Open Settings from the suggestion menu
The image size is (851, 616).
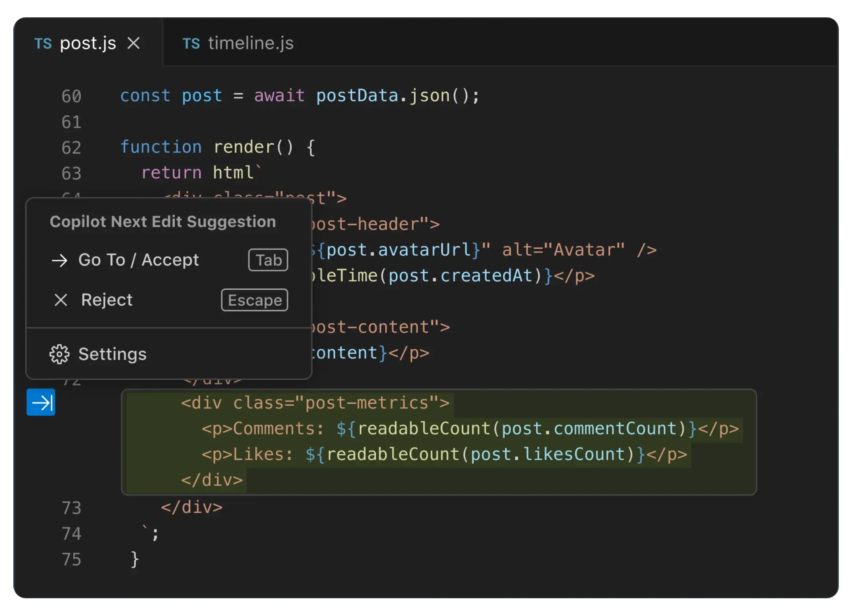(x=112, y=354)
